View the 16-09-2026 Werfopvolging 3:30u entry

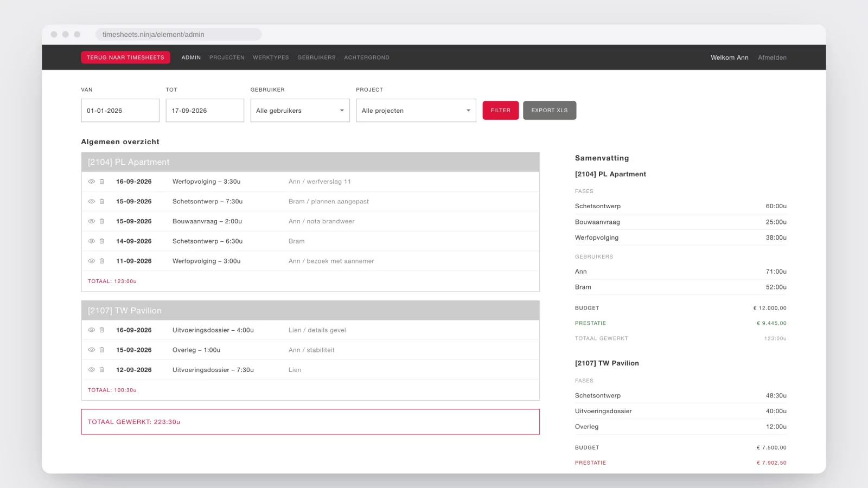point(92,182)
